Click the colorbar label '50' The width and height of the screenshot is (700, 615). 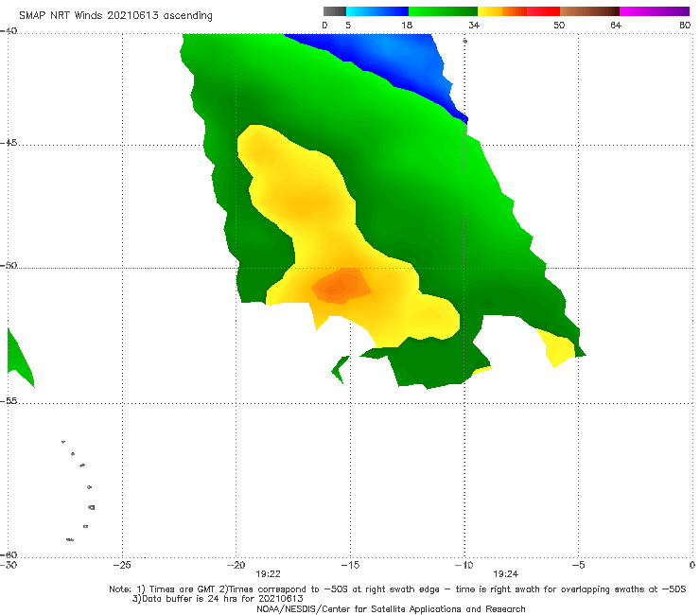tap(559, 25)
